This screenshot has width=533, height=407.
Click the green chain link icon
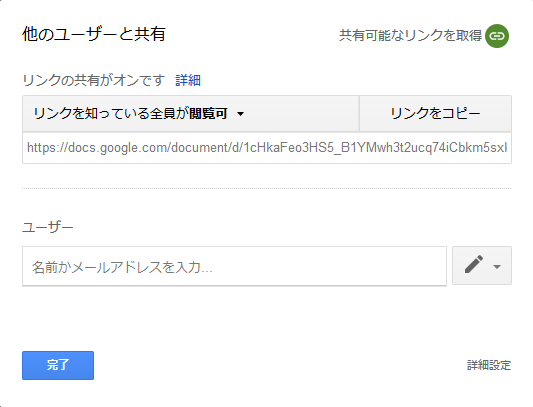coord(497,36)
